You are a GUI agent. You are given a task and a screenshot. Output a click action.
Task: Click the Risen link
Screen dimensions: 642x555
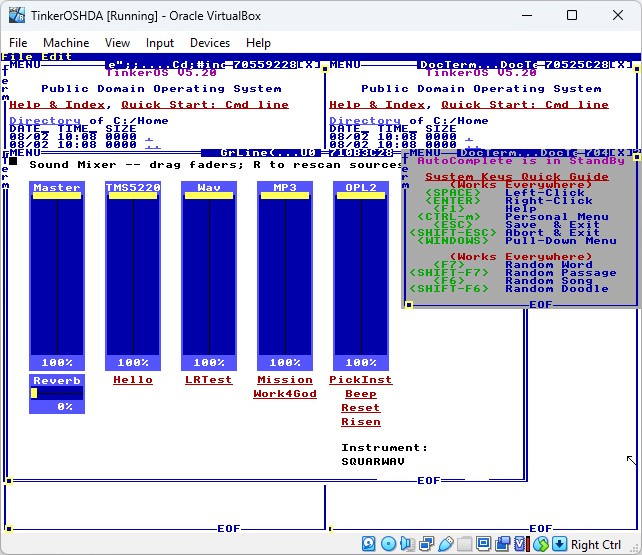click(361, 422)
